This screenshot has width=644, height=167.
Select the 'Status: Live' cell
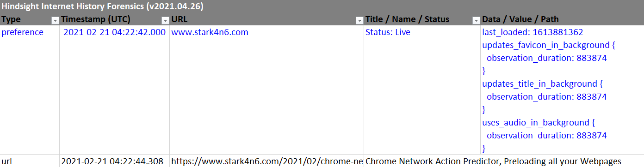pos(422,89)
